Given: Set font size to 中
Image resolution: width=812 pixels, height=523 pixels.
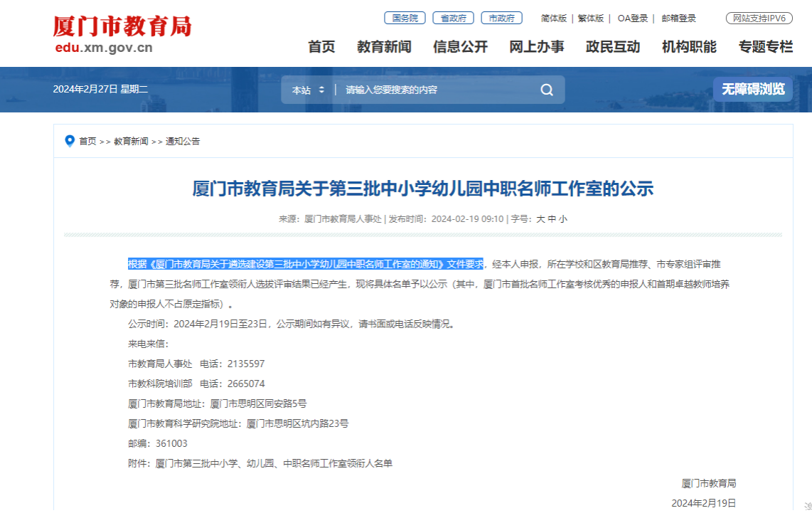Looking at the screenshot, I should click(x=552, y=219).
